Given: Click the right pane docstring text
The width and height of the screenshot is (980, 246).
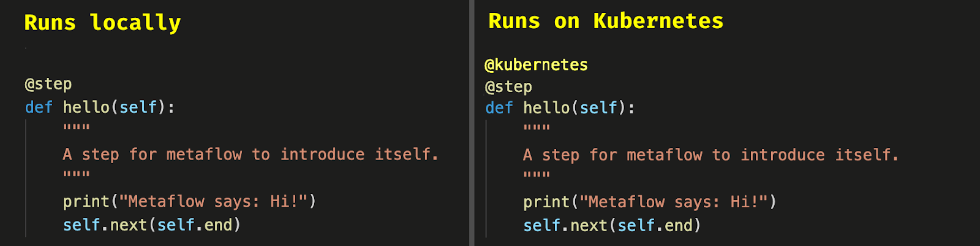Looking at the screenshot, I should coord(710,155).
